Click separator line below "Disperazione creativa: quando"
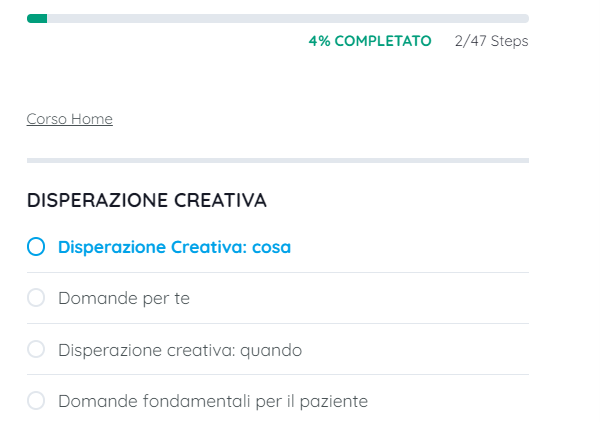This screenshot has height=422, width=600. (x=278, y=375)
